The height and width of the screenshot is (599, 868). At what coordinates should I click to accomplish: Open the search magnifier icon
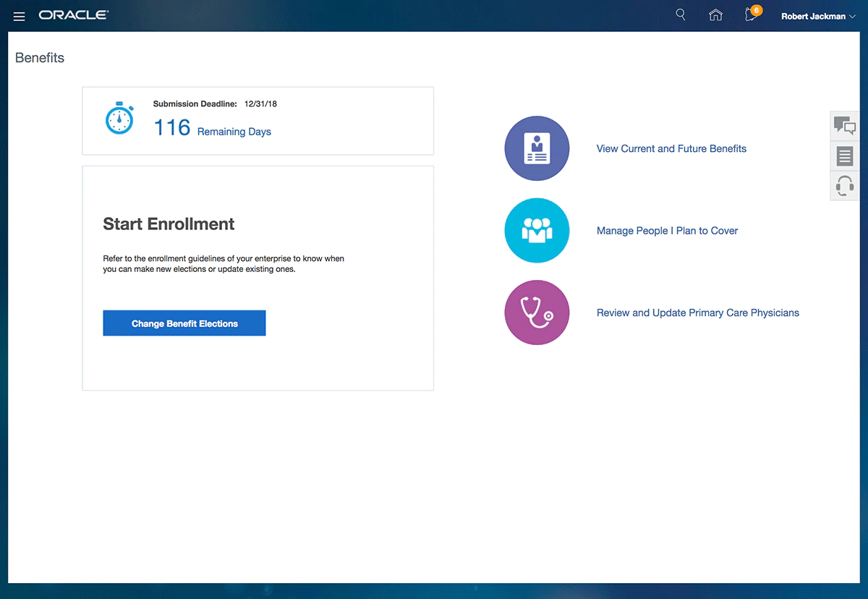[x=680, y=15]
